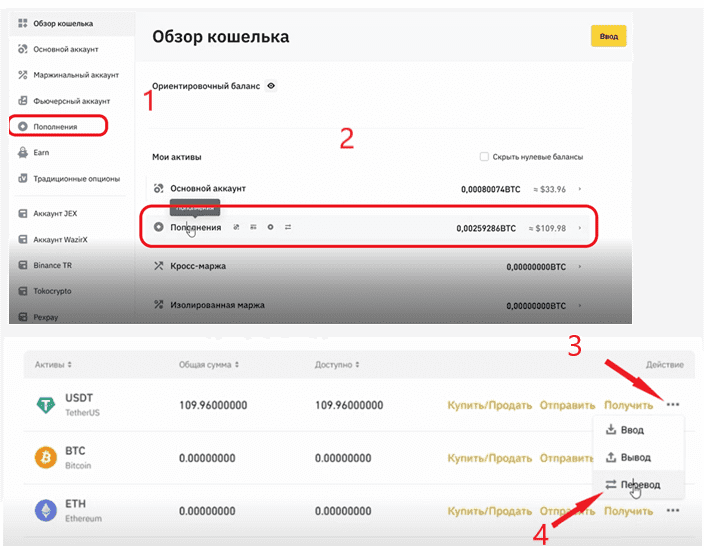704x550 pixels.
Task: Click Получить for USDT
Action: point(628,405)
